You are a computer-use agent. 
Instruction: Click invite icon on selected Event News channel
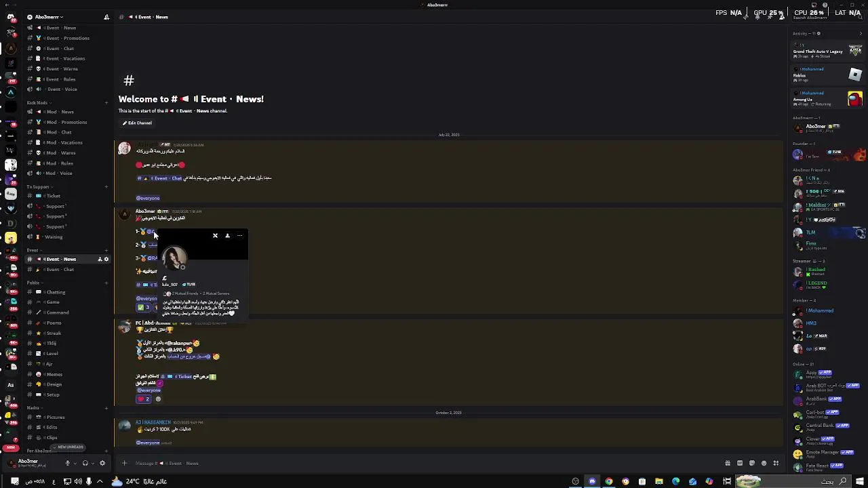click(x=100, y=259)
